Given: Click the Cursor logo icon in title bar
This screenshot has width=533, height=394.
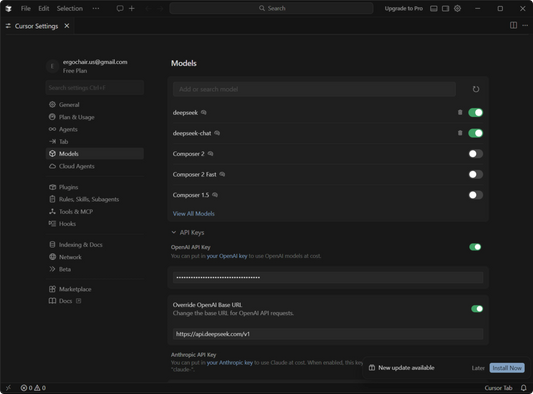Looking at the screenshot, I should (8, 8).
